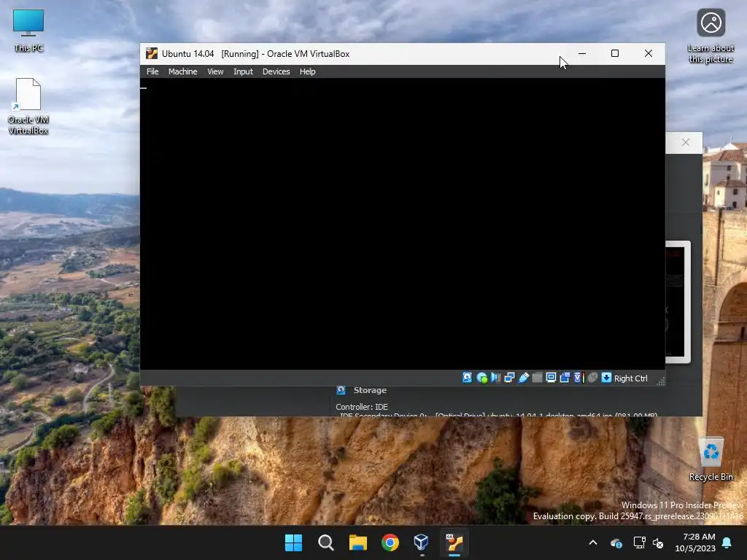Click the hard disk activity status icon
The width and height of the screenshot is (747, 560).
(x=468, y=378)
